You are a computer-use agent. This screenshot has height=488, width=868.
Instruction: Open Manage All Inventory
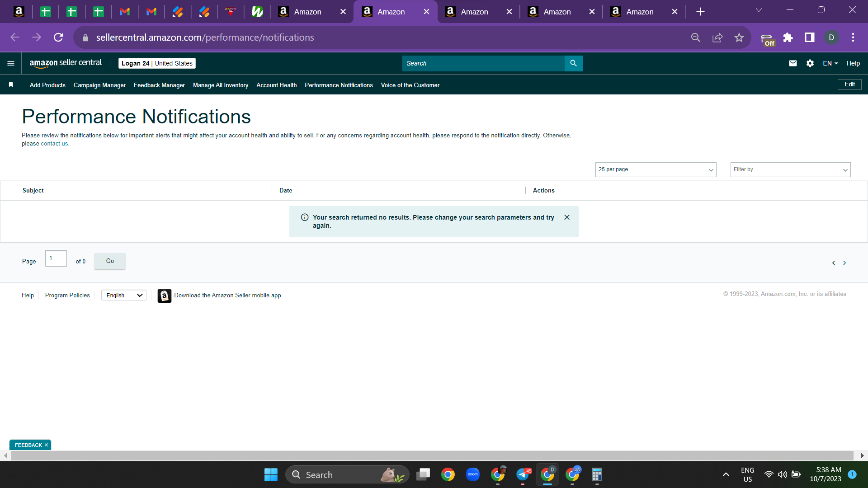[x=221, y=85]
